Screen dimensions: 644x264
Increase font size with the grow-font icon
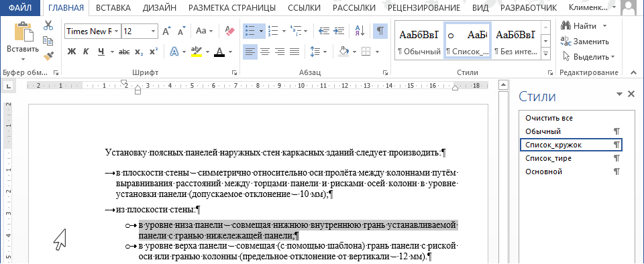pos(167,31)
